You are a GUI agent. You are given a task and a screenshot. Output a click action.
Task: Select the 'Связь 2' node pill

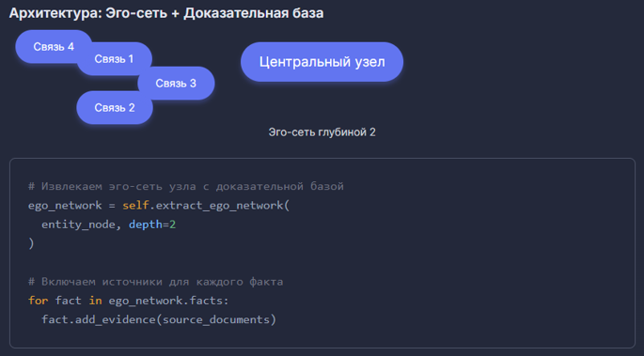tap(115, 107)
